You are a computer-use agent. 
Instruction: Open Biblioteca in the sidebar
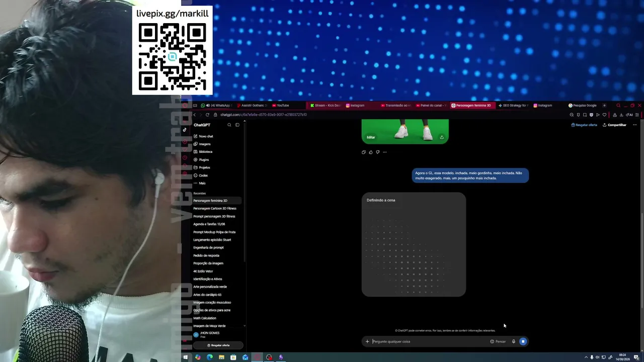point(203,152)
